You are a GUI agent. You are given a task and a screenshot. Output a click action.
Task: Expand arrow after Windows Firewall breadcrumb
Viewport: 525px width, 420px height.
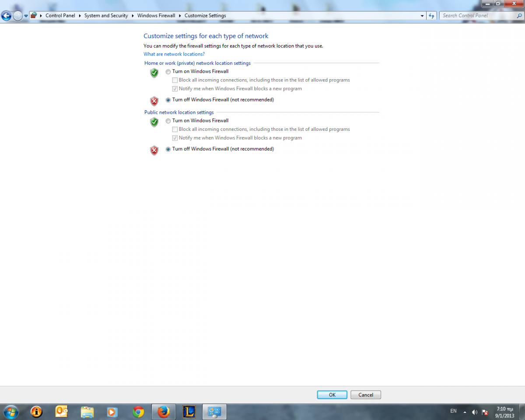180,16
